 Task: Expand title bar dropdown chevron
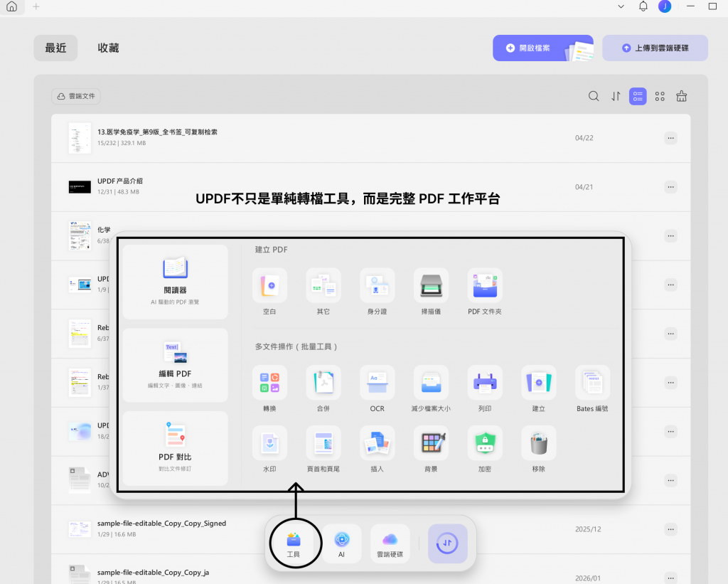tap(621, 6)
